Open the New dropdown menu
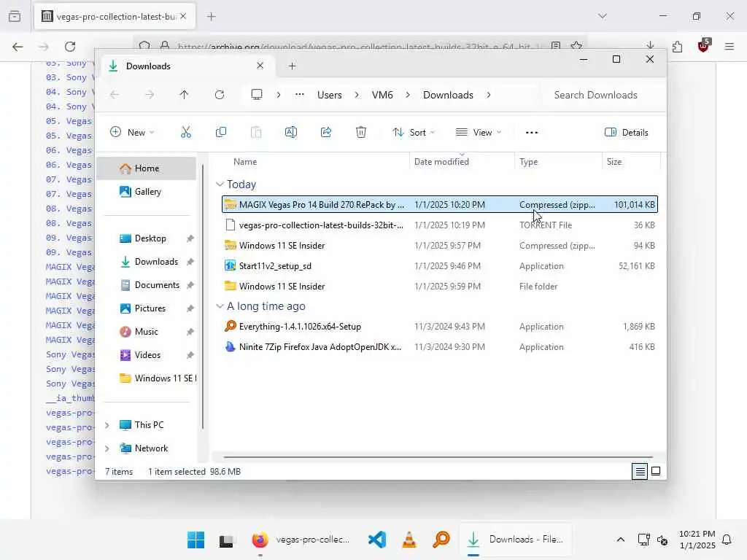This screenshot has width=747, height=560. click(132, 133)
